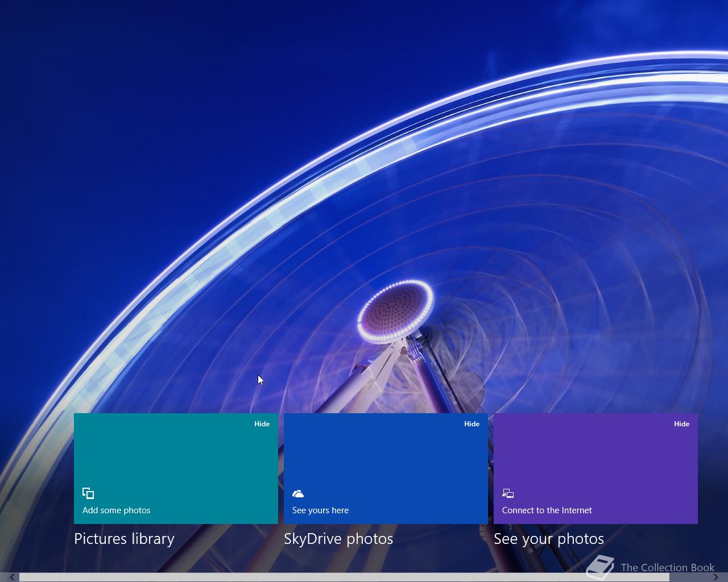
Task: Click the network computers icon
Action: pos(508,493)
